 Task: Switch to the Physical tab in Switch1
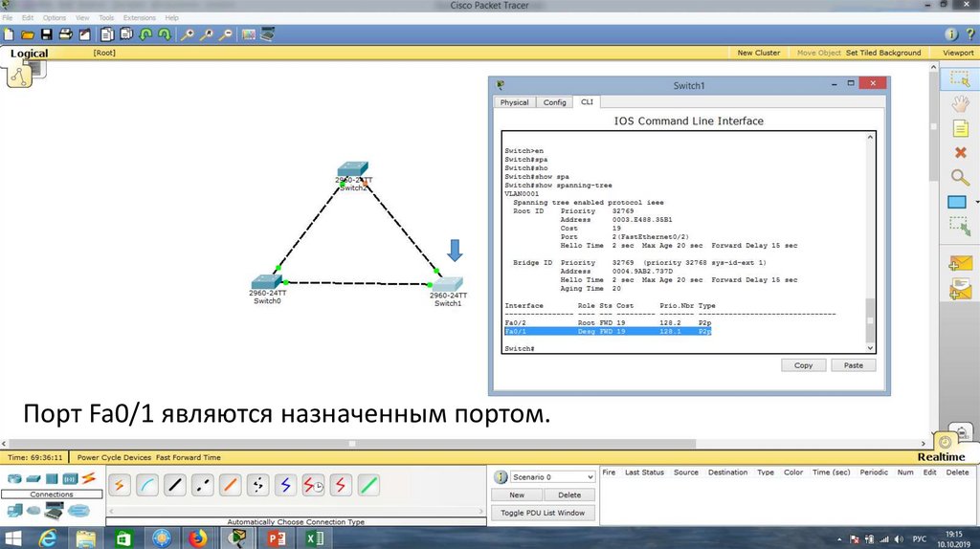[x=514, y=102]
